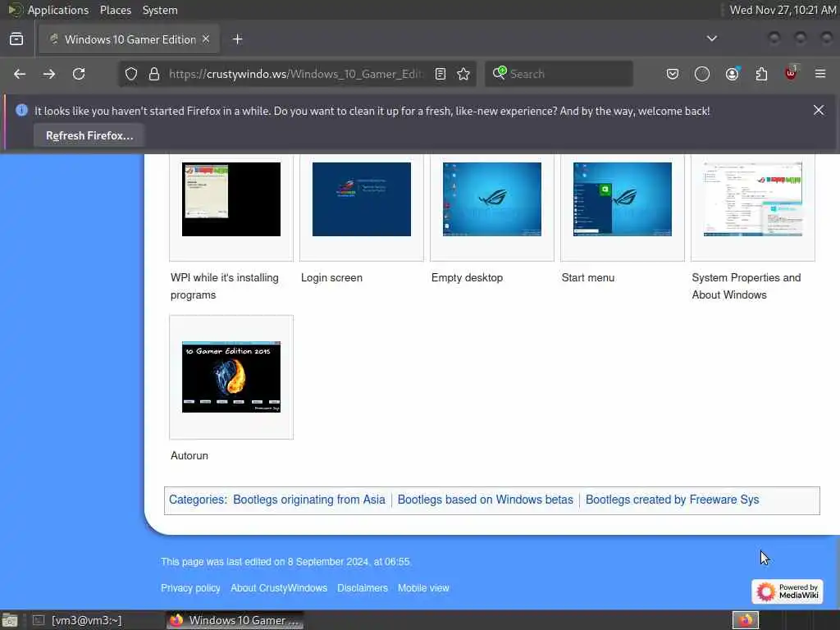Click the last edited timestamp text

(285, 561)
